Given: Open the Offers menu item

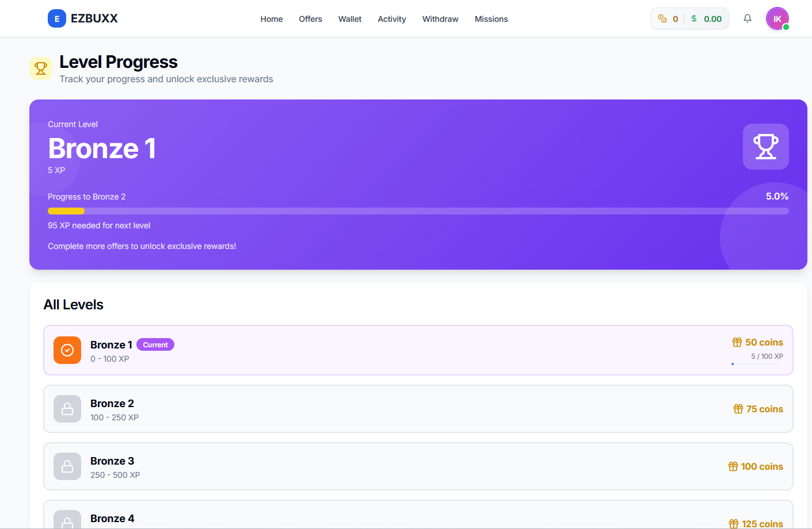Looking at the screenshot, I should pos(310,19).
